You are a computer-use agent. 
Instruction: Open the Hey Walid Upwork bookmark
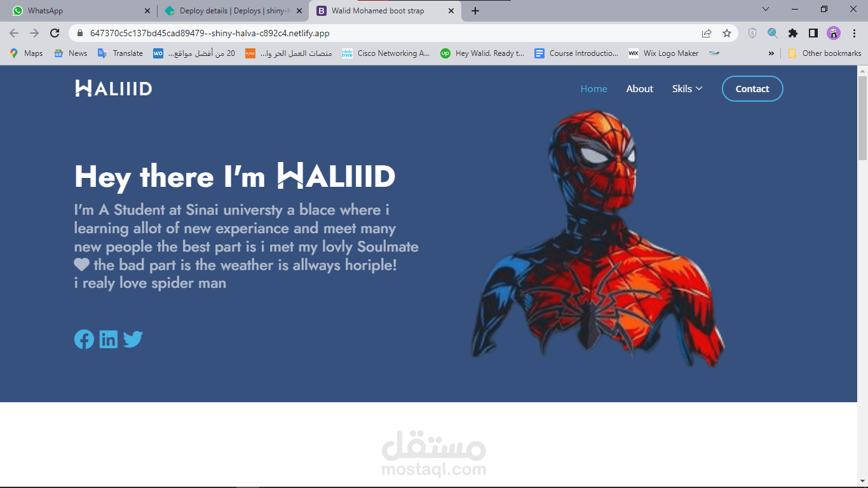click(x=483, y=53)
